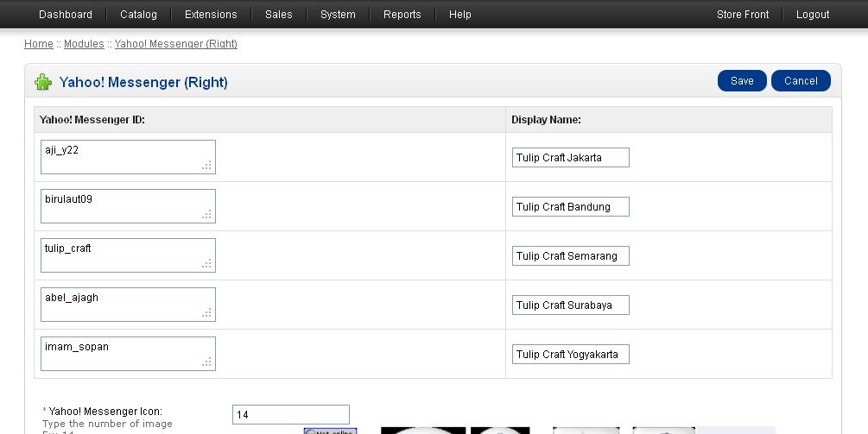Click the Logout link
The width and height of the screenshot is (868, 434).
click(813, 15)
